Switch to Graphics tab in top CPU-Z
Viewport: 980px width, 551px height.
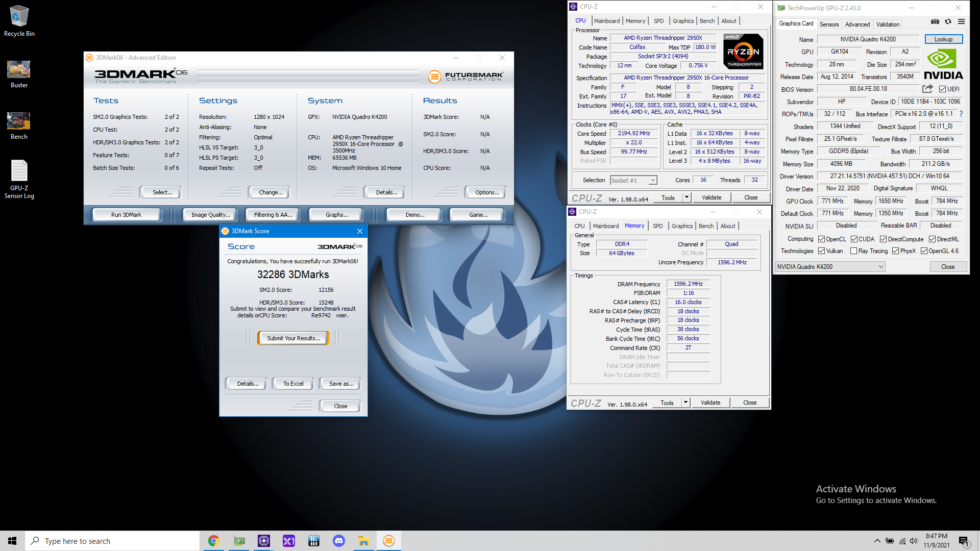683,21
